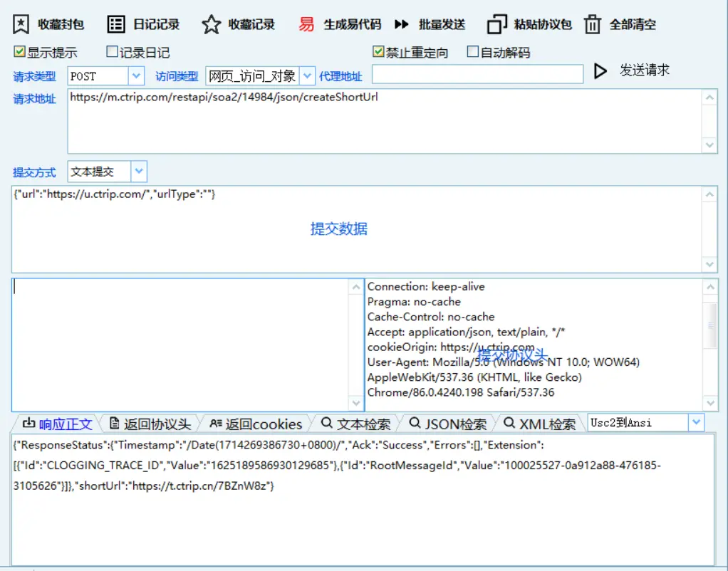Click the 粘贴协议包 button label
Image resolution: width=728 pixels, height=571 pixels.
[x=543, y=24]
